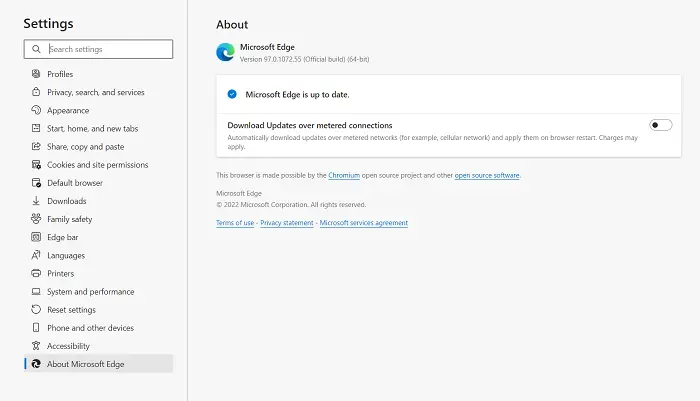Open Privacy, search, and services
The height and width of the screenshot is (401, 700).
pyautogui.click(x=98, y=92)
